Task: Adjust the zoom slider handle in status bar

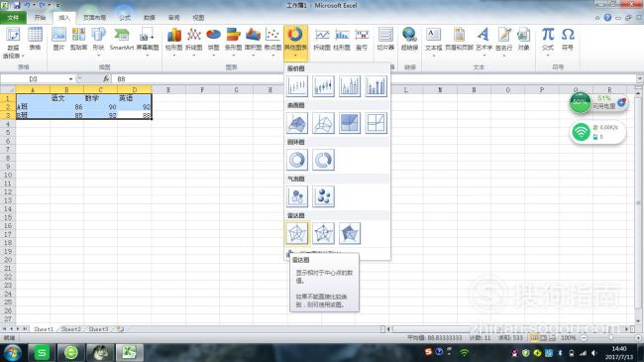Action: pos(611,338)
